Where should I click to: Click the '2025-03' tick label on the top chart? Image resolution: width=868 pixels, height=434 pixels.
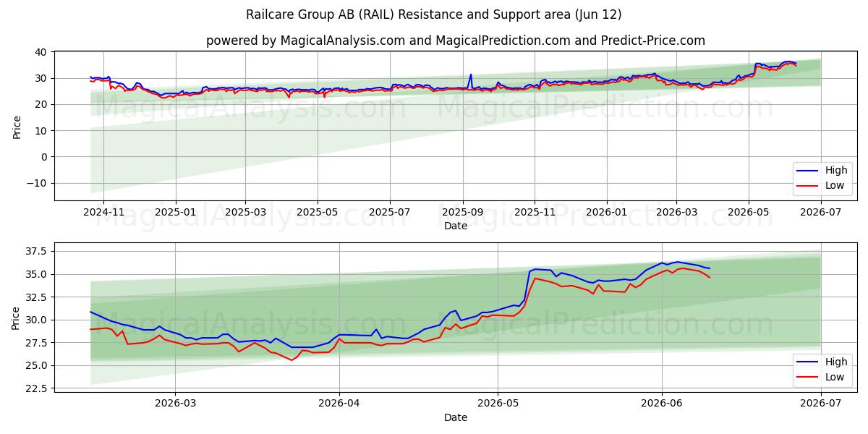click(245, 212)
